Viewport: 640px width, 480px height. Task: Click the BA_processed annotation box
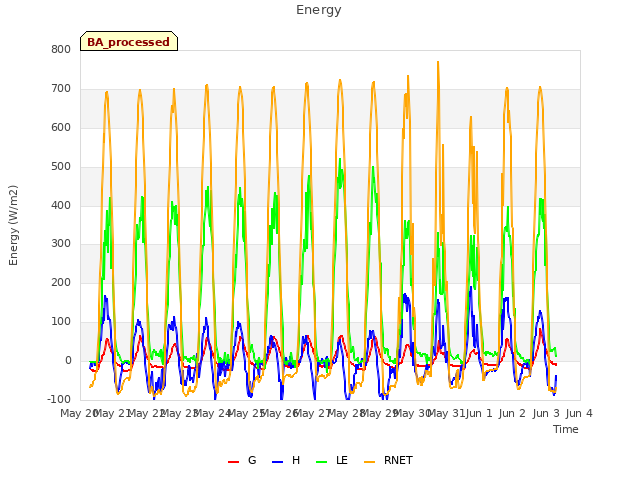click(x=129, y=41)
